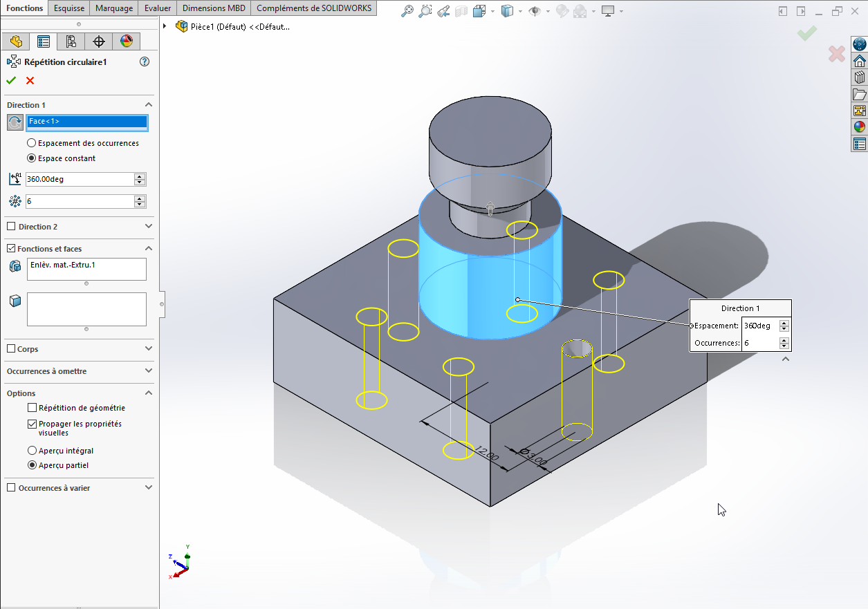Viewport: 868px width, 609px height.
Task: Enable the Répétition de géométrie checkbox
Action: pyautogui.click(x=32, y=408)
